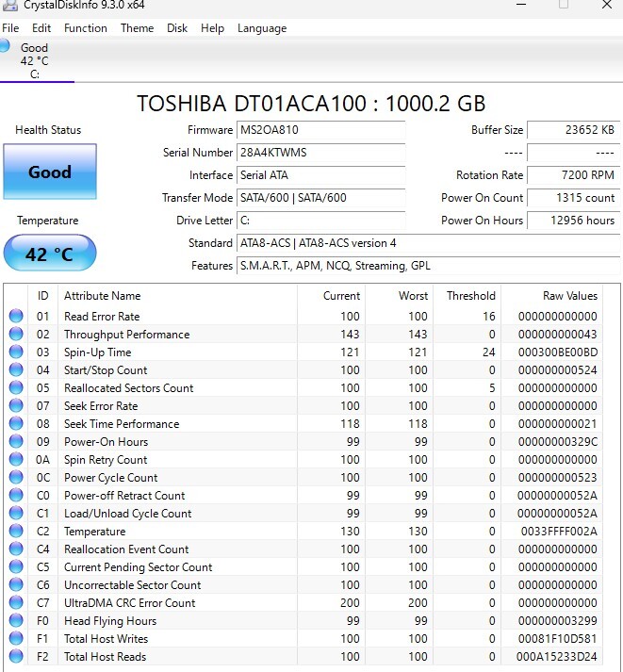Click status orb for Reallocation Event Count
The width and height of the screenshot is (623, 672).
(16, 549)
